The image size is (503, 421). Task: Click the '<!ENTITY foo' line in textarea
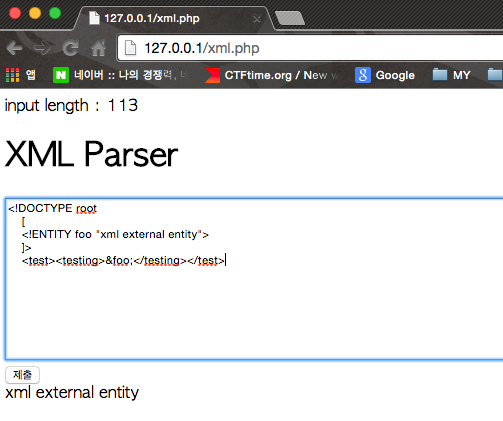click(x=115, y=235)
